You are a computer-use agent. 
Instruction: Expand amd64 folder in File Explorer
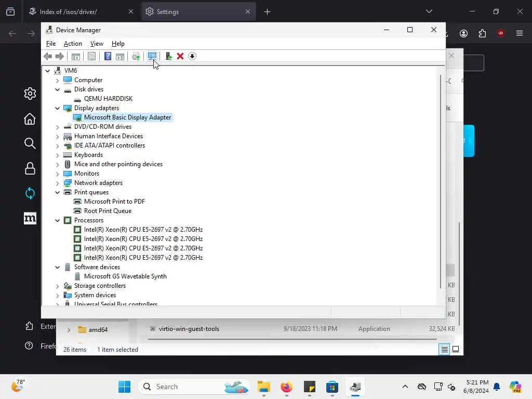(x=69, y=330)
